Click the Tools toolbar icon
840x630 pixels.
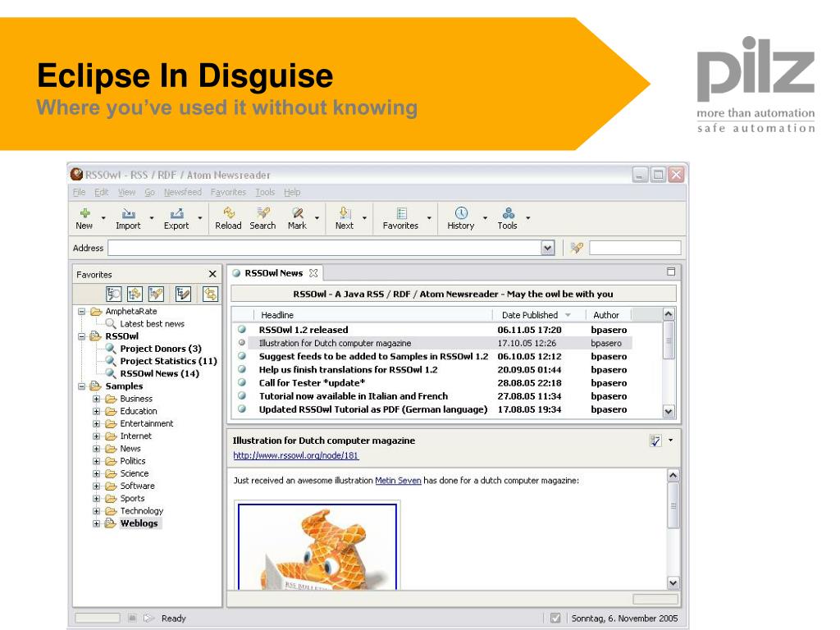[508, 213]
